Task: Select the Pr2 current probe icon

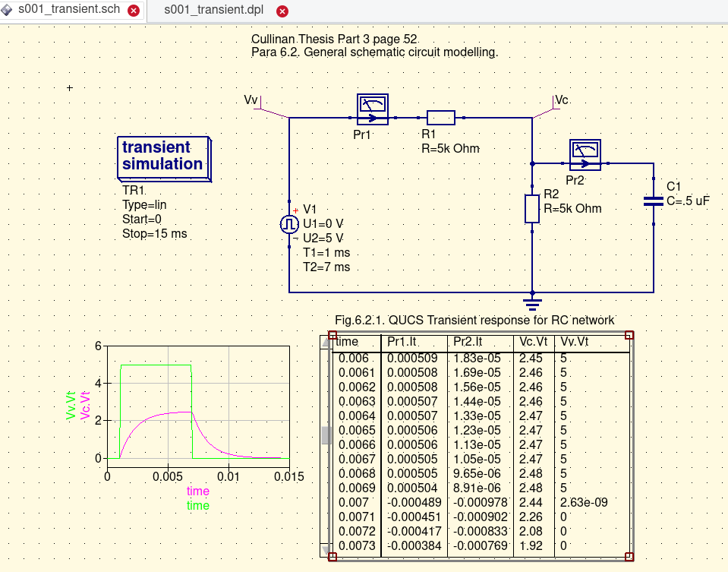Action: click(x=585, y=155)
